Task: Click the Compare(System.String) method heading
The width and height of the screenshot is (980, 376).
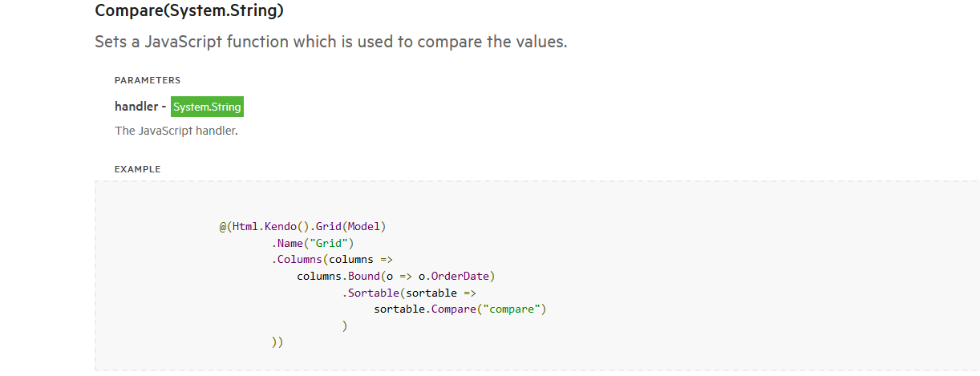Action: click(188, 11)
